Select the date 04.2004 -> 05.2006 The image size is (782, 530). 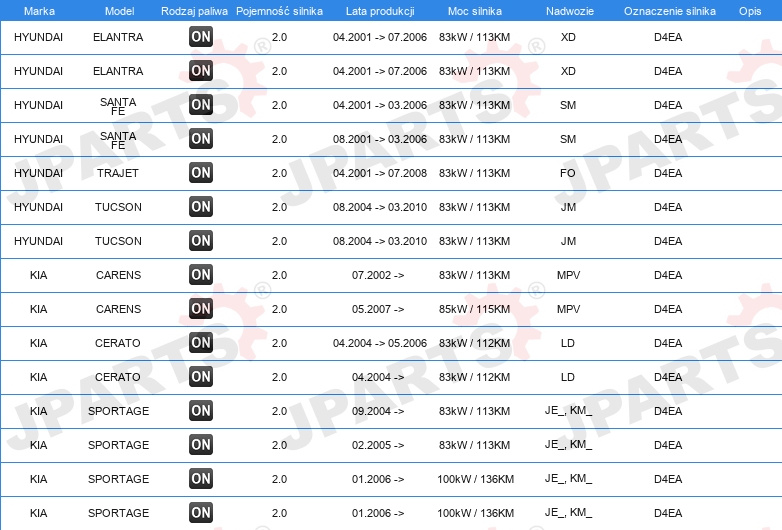click(x=380, y=343)
